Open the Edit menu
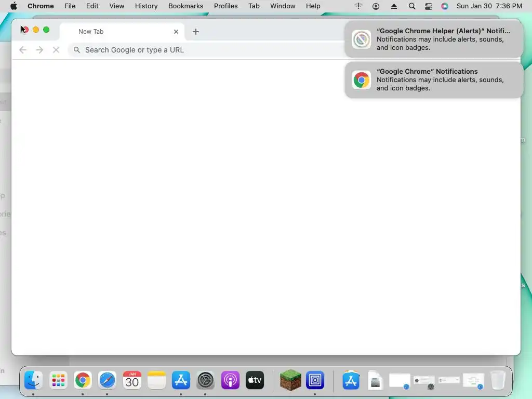 [92, 6]
